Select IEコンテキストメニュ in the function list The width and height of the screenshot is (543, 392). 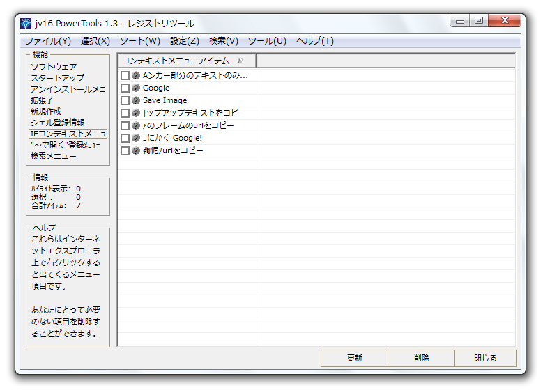click(68, 134)
